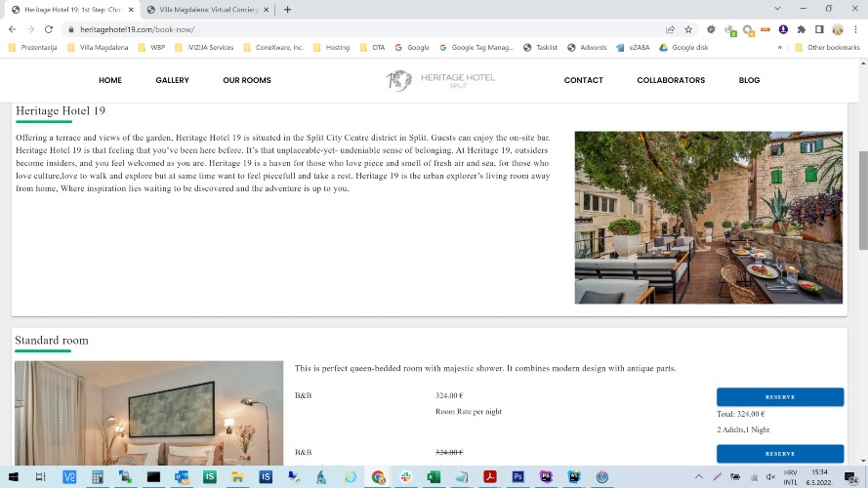This screenshot has height=488, width=868.
Task: Open the BLOG menu item
Action: 749,80
